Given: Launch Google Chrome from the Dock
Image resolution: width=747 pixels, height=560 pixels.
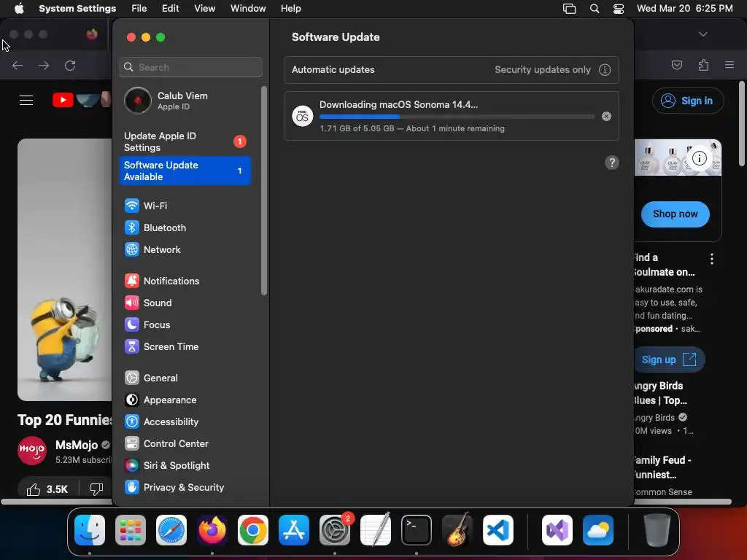Looking at the screenshot, I should pyautogui.click(x=253, y=530).
